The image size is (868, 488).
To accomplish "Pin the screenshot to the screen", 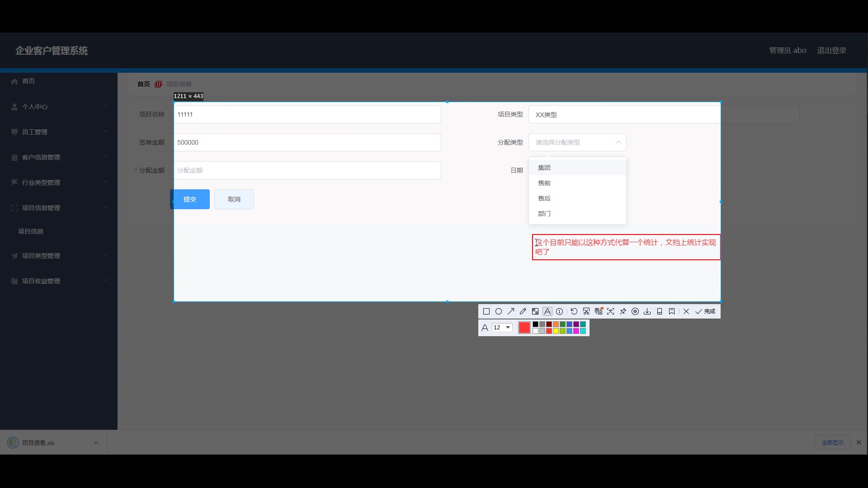I will coord(623,311).
